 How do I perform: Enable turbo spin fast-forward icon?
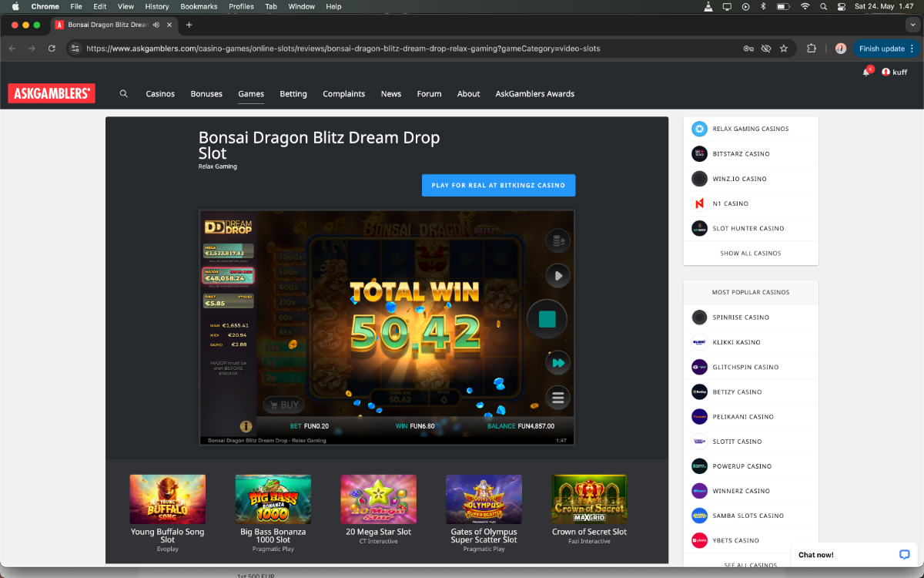(x=557, y=363)
